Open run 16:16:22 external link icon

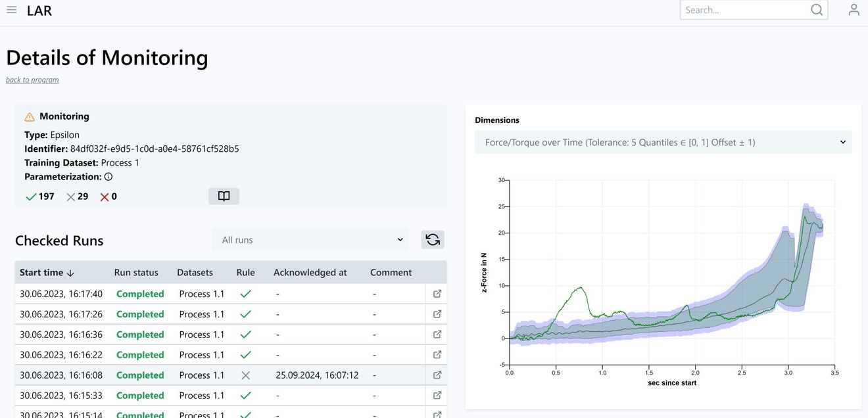pos(437,355)
